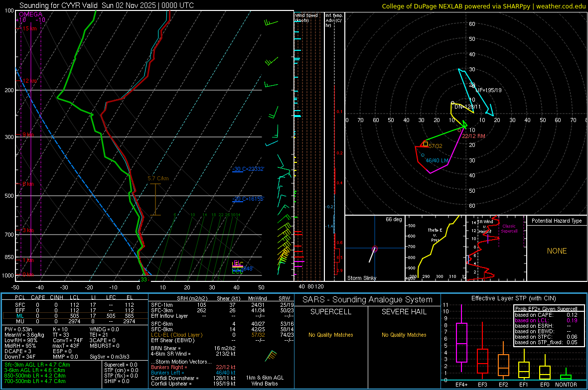Click the "ConvT = 74F" value

[68, 340]
